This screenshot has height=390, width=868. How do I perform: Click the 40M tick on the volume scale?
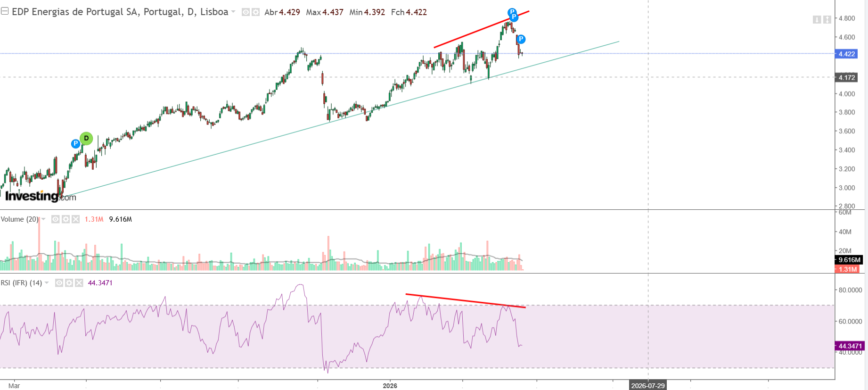(845, 232)
